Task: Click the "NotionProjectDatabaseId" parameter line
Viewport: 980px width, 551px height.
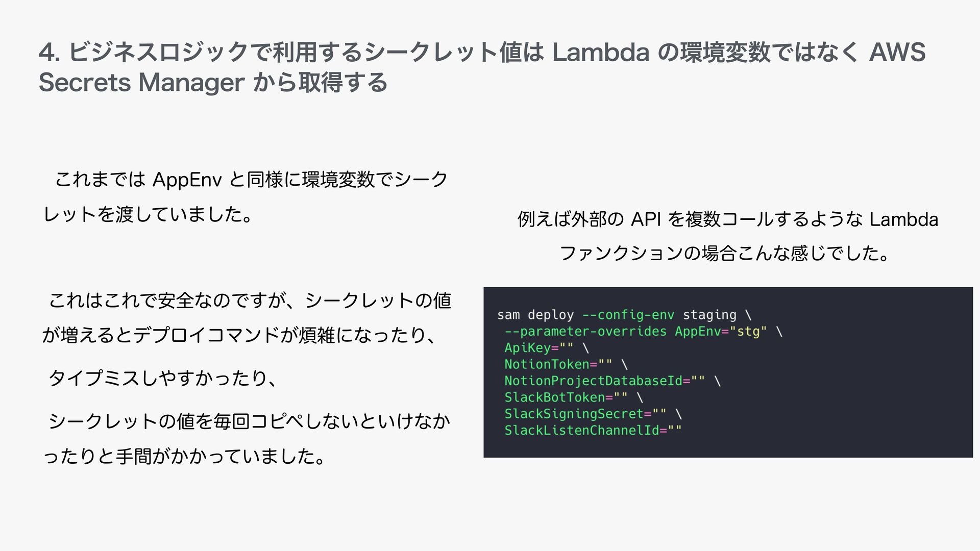Action: click(x=593, y=381)
